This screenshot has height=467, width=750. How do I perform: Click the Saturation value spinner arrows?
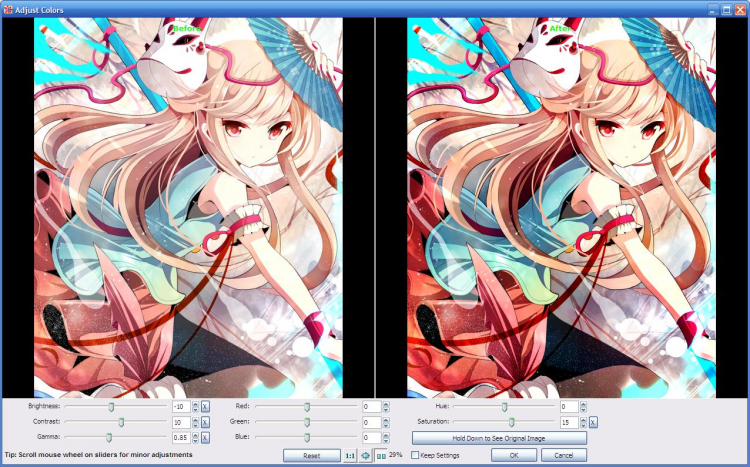[x=583, y=422]
